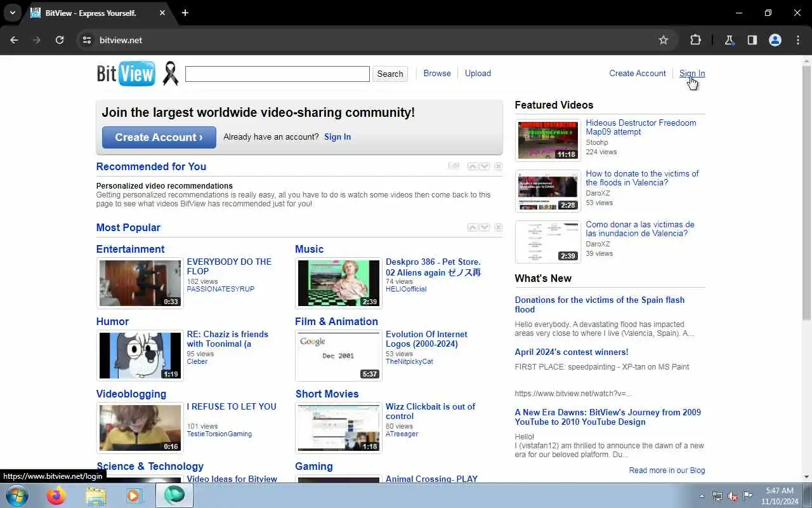The image size is (812, 508).
Task: Click the Search button
Action: point(390,74)
